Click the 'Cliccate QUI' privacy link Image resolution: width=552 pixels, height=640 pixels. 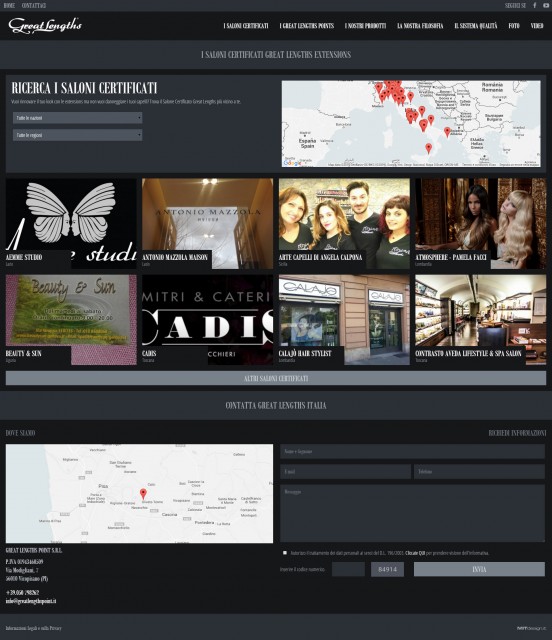pyautogui.click(x=415, y=553)
